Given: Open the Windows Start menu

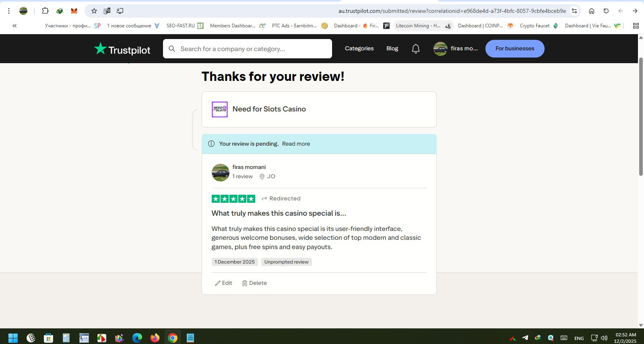Looking at the screenshot, I should pyautogui.click(x=13, y=338).
